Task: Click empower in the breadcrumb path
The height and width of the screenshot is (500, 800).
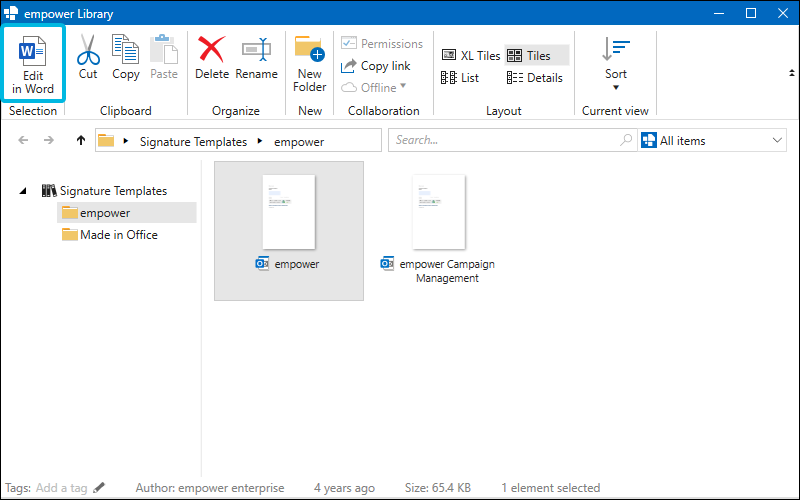Action: [299, 142]
